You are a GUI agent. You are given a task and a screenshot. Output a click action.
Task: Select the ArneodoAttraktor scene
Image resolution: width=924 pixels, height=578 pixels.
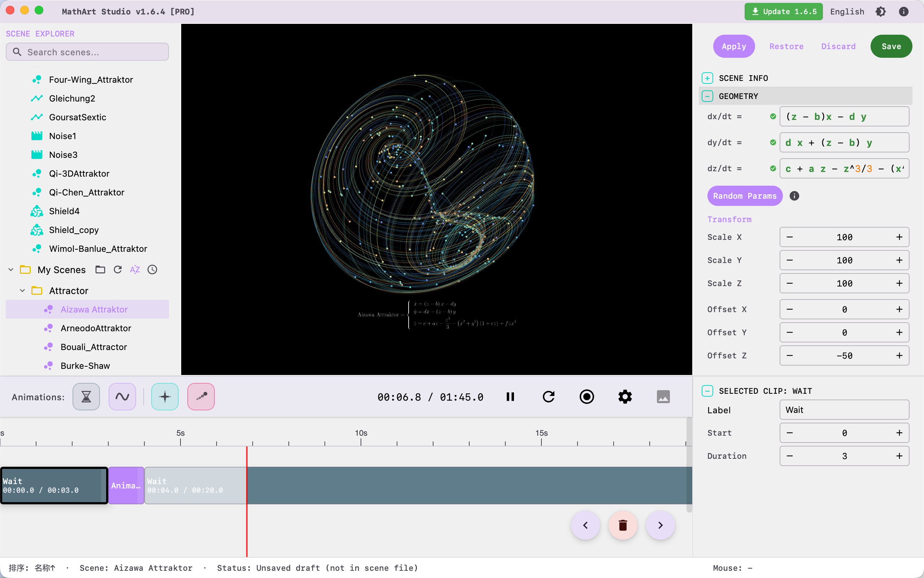[x=96, y=328]
